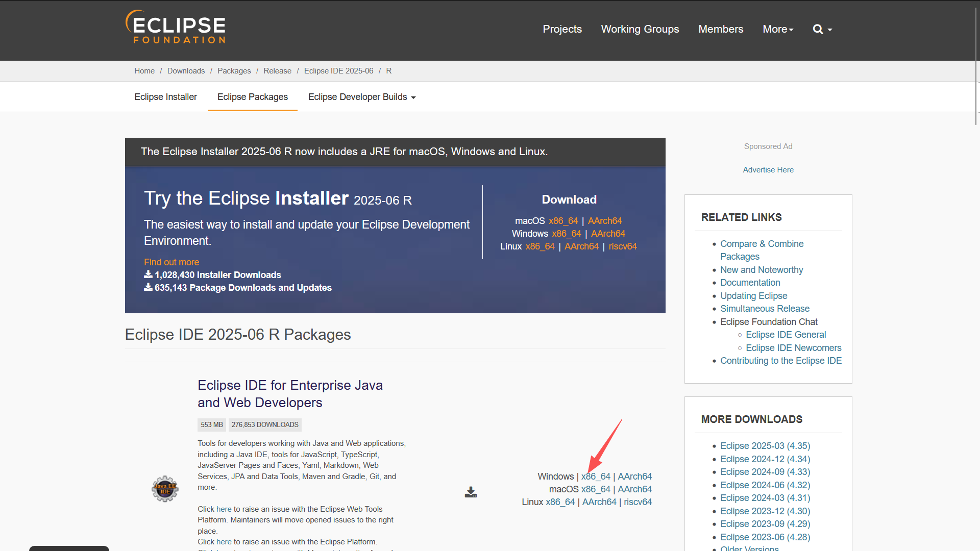Open Eclipse IDE for Enterprise Java title

click(290, 394)
